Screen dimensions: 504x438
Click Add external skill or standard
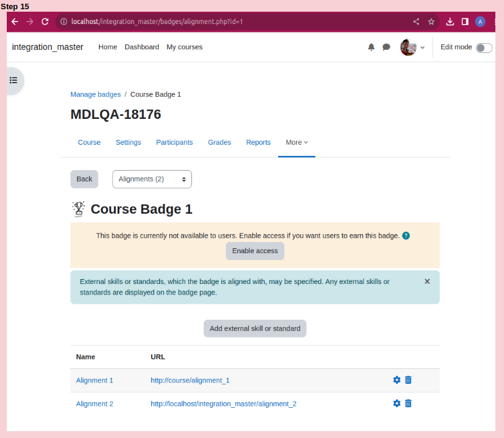(x=255, y=328)
